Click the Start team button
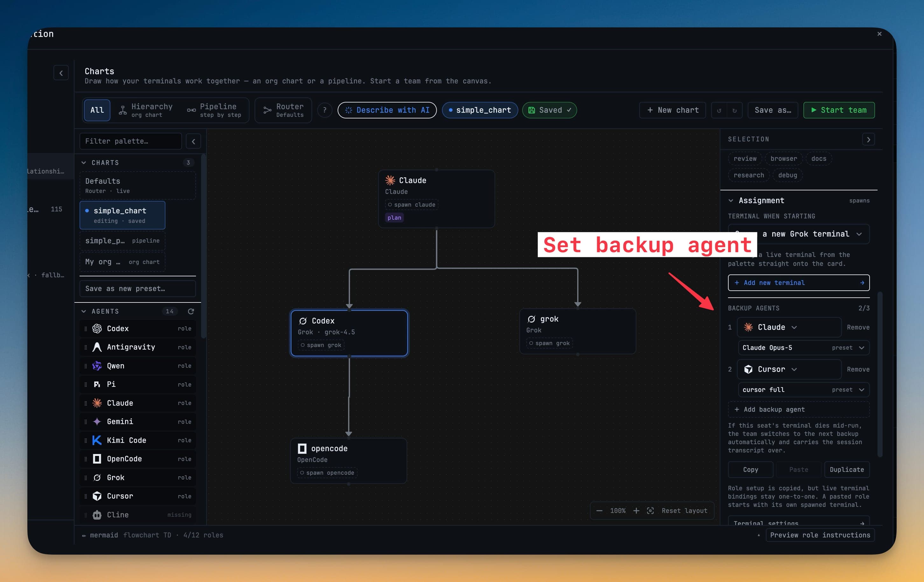 tap(839, 110)
